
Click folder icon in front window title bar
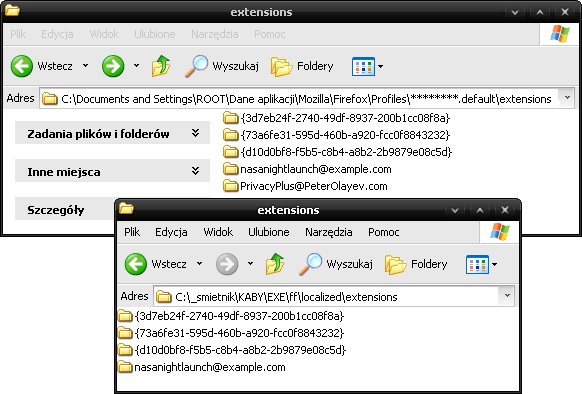click(x=127, y=208)
